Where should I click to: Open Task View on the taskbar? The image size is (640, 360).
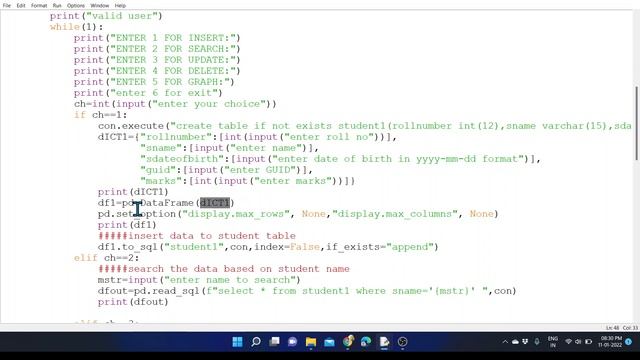[x=274, y=342]
